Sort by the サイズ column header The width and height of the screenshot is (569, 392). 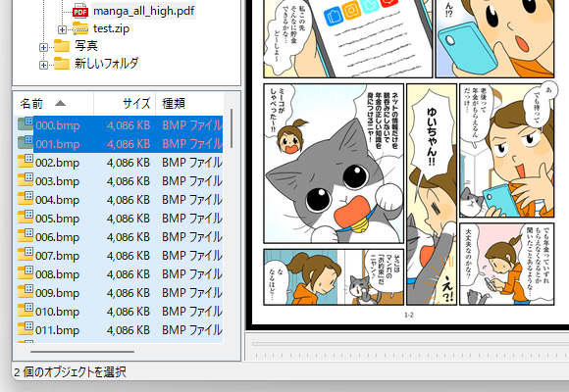125,104
